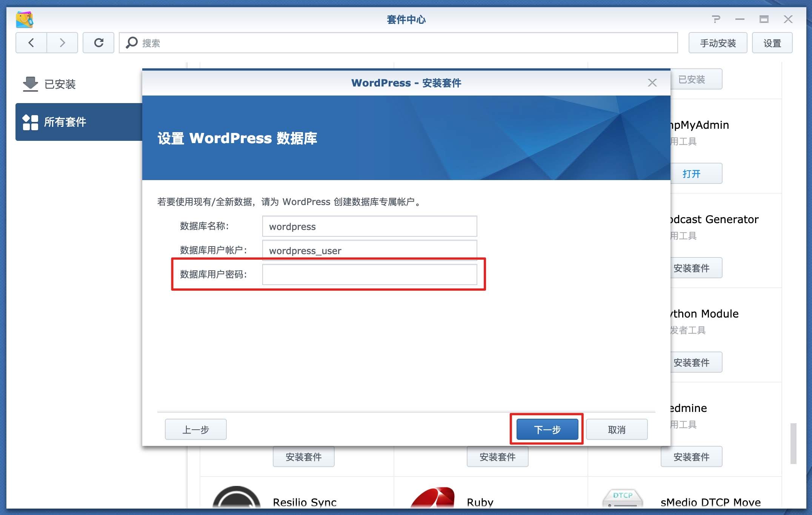Click the 上一步 button
Screen dimensions: 812x515
[195, 429]
